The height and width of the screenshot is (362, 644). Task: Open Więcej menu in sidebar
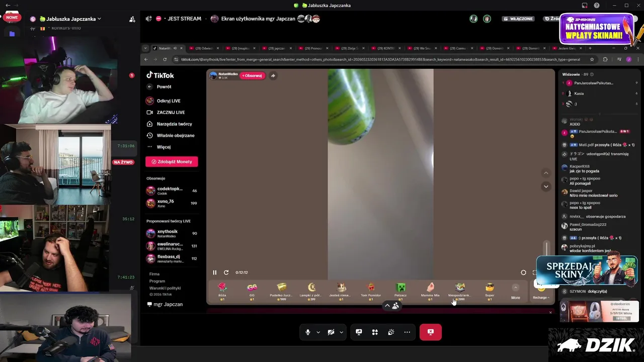158,147
